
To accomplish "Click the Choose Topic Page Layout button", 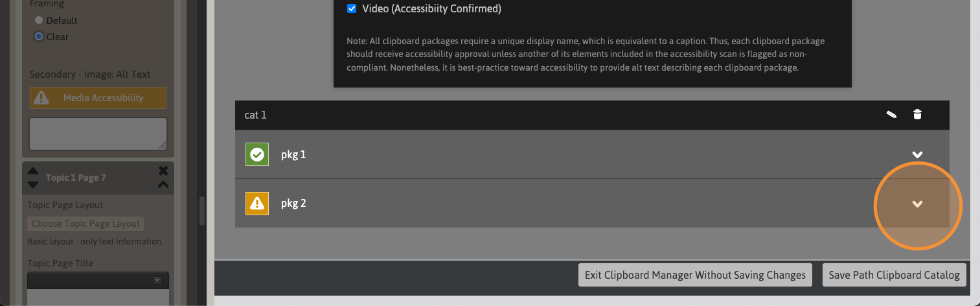I will (85, 224).
